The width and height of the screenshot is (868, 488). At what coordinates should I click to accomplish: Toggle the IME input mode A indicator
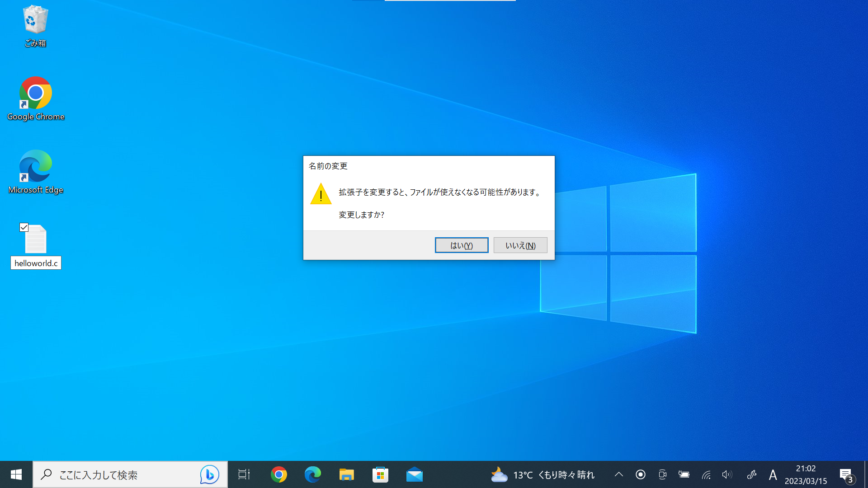773,474
